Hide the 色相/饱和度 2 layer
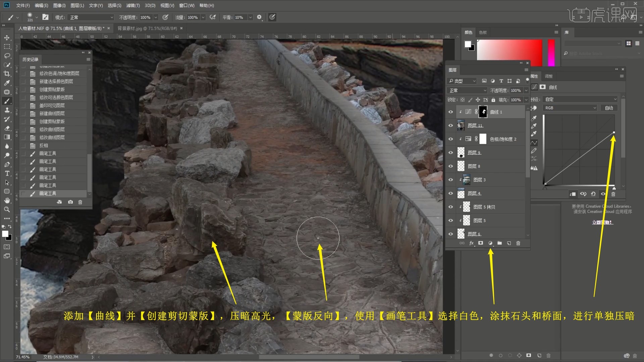Image resolution: width=644 pixels, height=362 pixels. pyautogui.click(x=450, y=139)
